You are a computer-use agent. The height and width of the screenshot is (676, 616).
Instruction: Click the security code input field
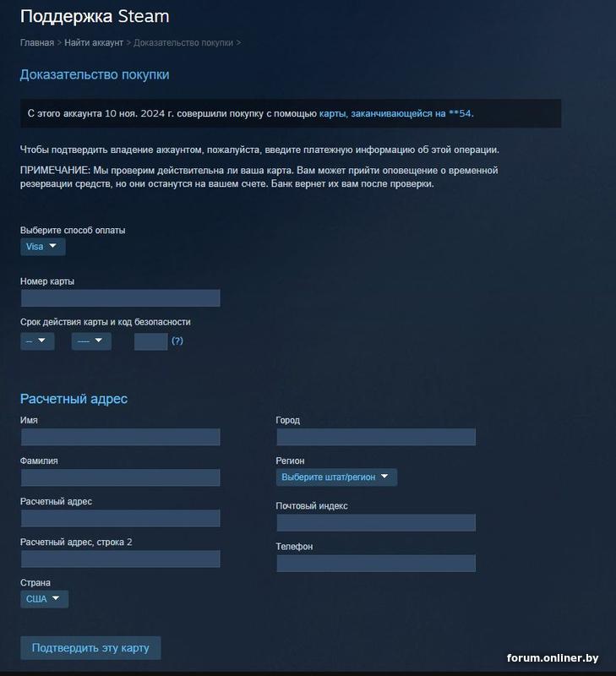pyautogui.click(x=151, y=341)
